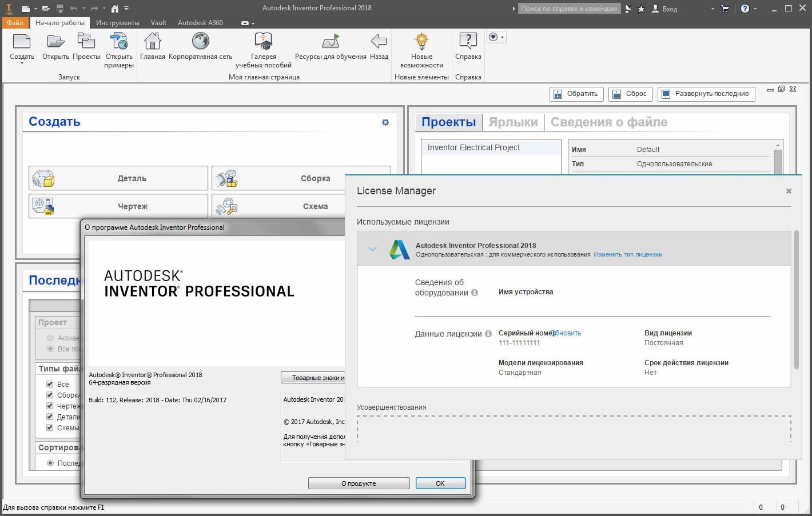The height and width of the screenshot is (516, 812).
Task: Click License Manager vertical scrollbar
Action: (x=797, y=300)
